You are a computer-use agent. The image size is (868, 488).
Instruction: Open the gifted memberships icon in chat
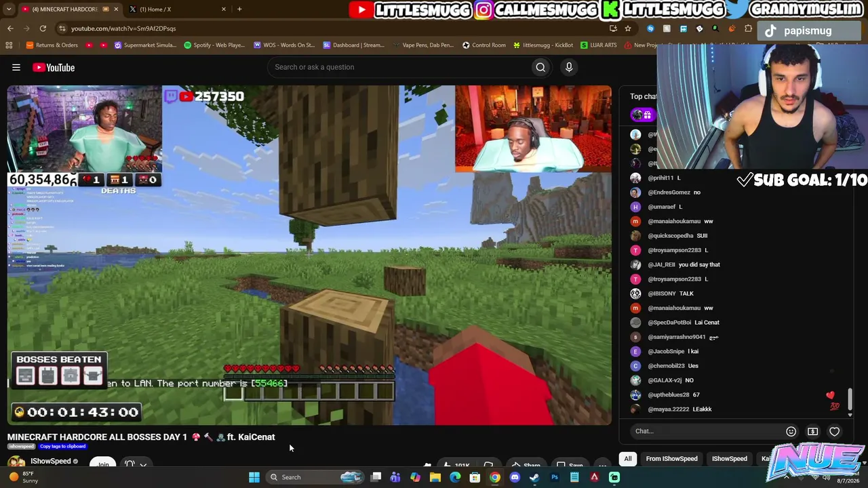click(x=642, y=115)
